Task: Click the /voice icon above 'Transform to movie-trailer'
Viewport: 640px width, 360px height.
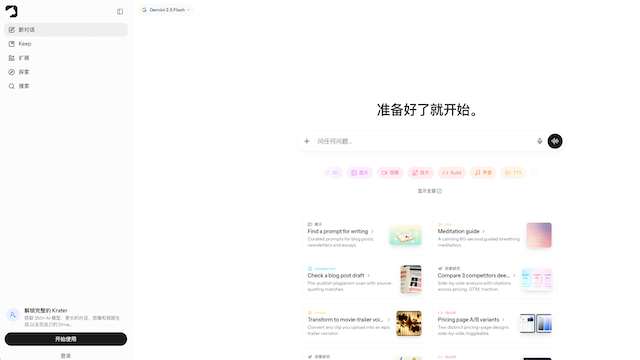Action: pyautogui.click(x=310, y=313)
